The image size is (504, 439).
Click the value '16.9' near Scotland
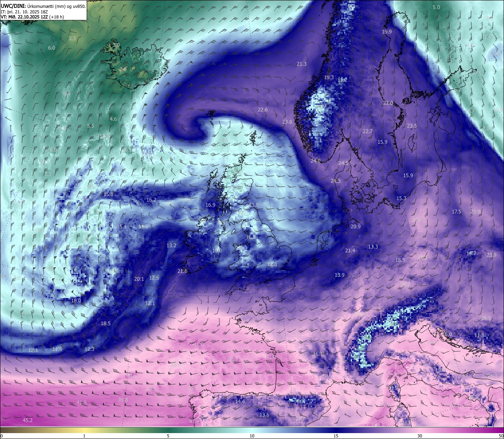(x=210, y=205)
